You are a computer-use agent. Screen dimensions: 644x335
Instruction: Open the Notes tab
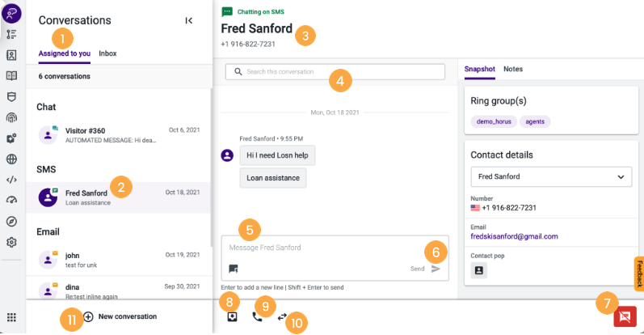click(x=513, y=69)
